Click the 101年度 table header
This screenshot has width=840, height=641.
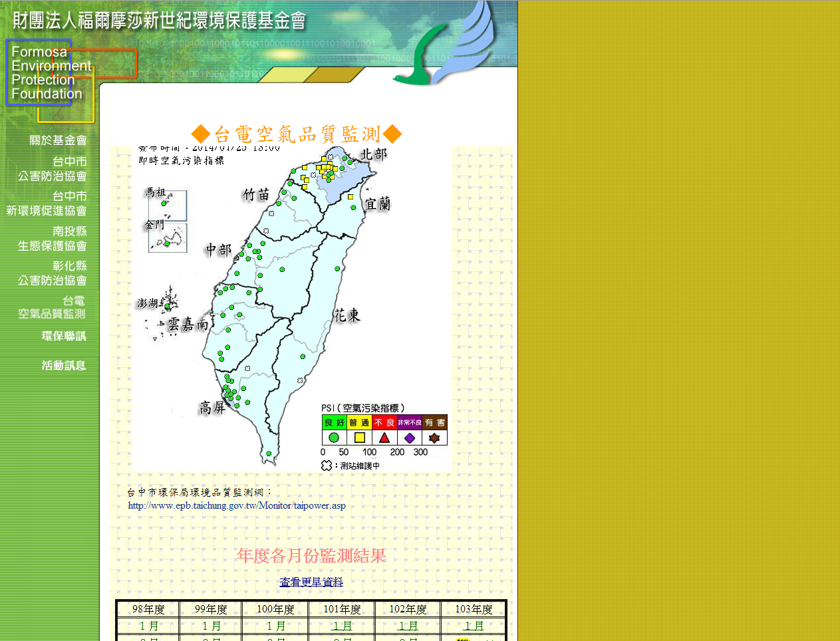click(x=341, y=609)
